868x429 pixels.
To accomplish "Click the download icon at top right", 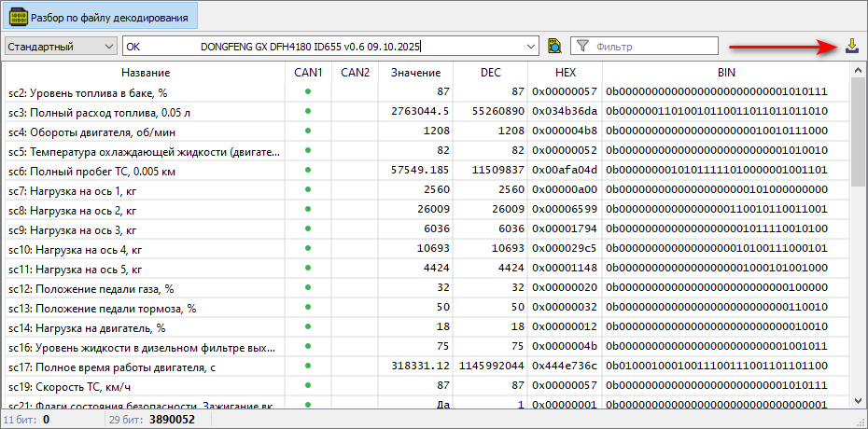I will tap(851, 46).
